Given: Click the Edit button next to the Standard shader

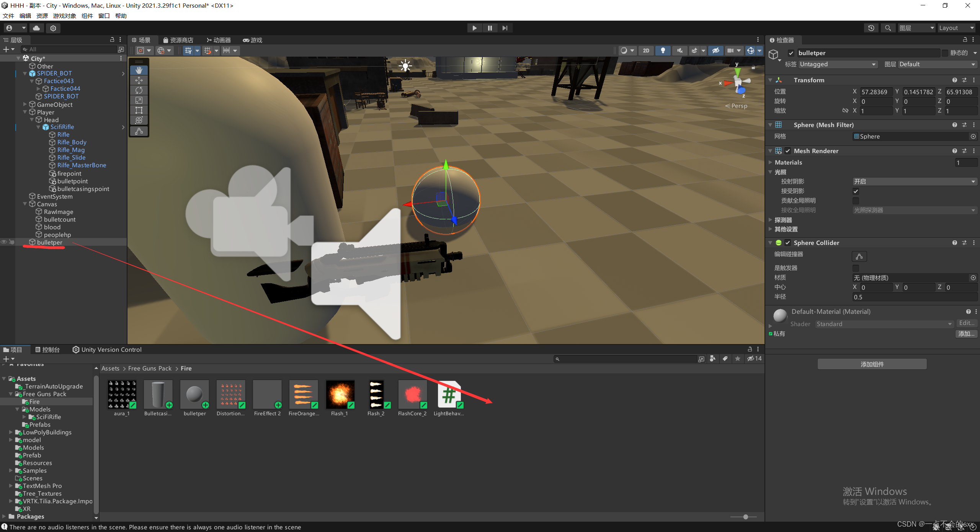Looking at the screenshot, I should [x=966, y=323].
